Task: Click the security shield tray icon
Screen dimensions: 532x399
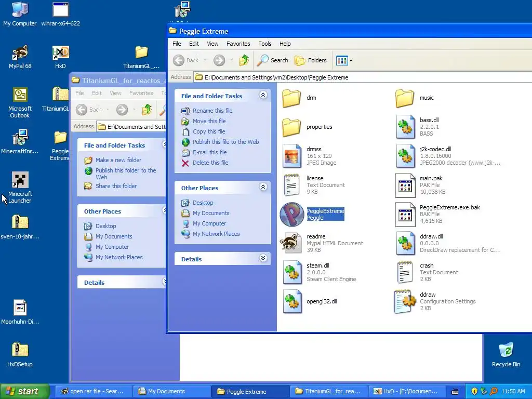Action: (x=474, y=391)
